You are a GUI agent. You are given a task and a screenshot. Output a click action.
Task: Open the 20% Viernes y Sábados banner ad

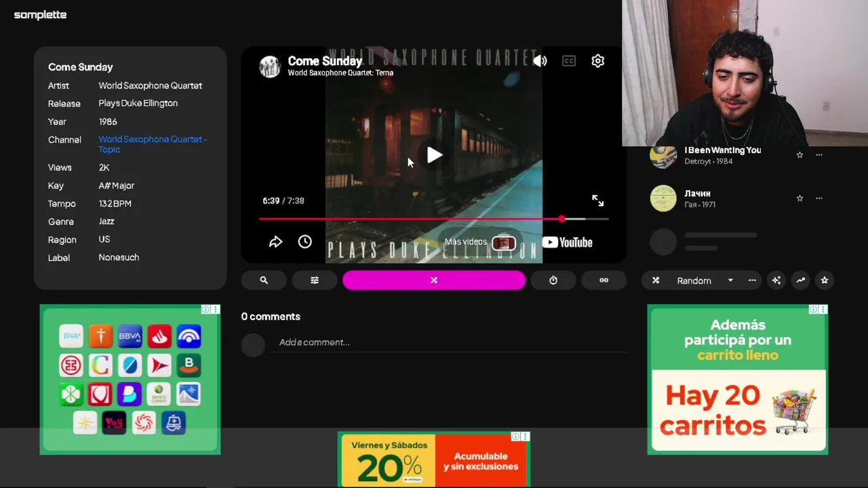(434, 460)
